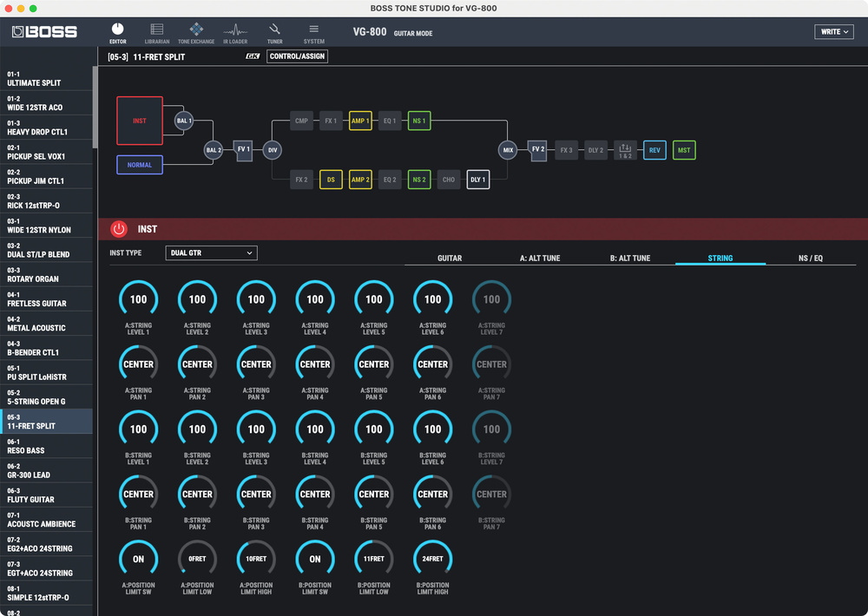Select the NORMAL input block

(140, 165)
